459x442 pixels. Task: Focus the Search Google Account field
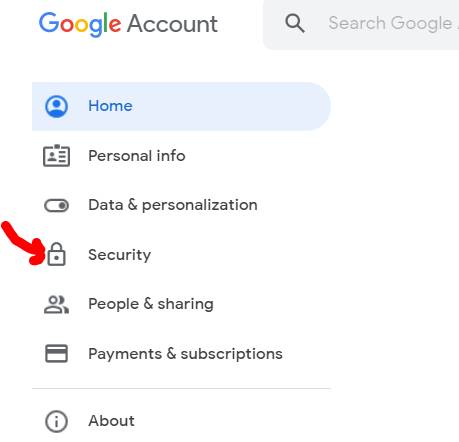361,24
